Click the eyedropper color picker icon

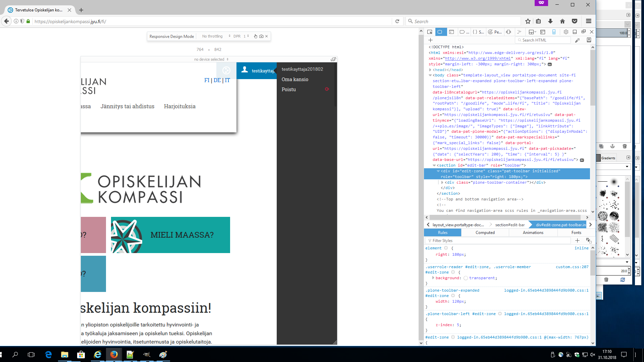click(x=577, y=40)
